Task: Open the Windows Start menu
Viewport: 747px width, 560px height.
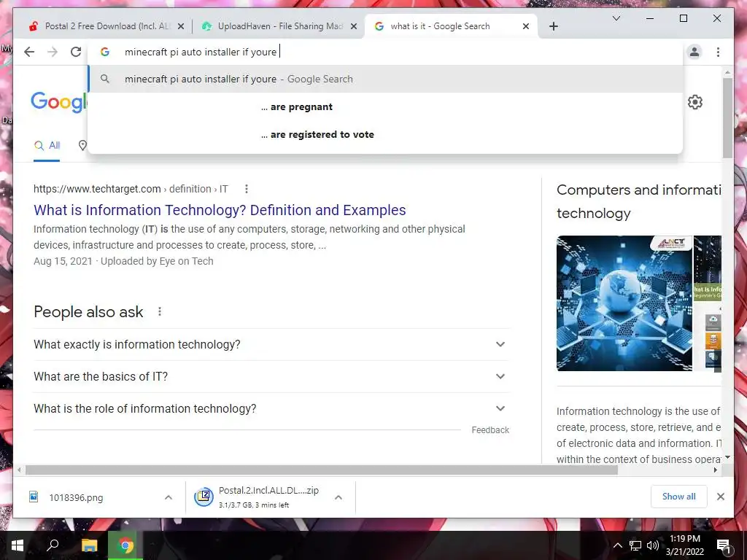Action: [18, 545]
